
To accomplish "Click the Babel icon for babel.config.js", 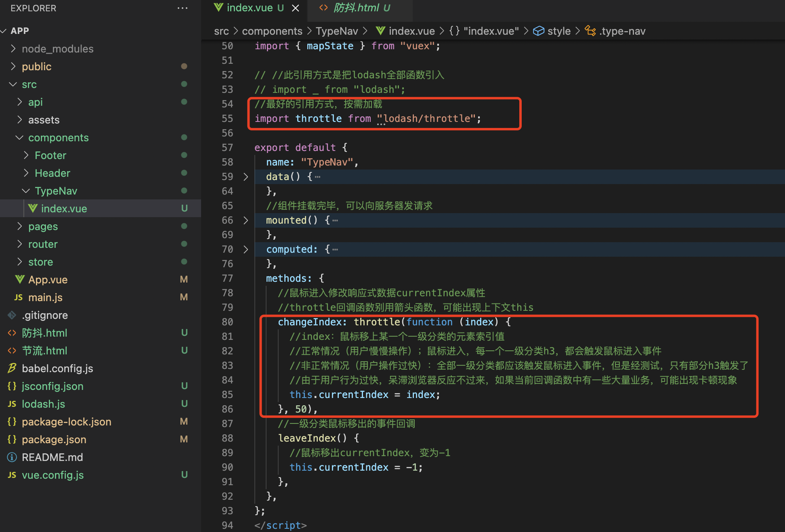I will (12, 368).
